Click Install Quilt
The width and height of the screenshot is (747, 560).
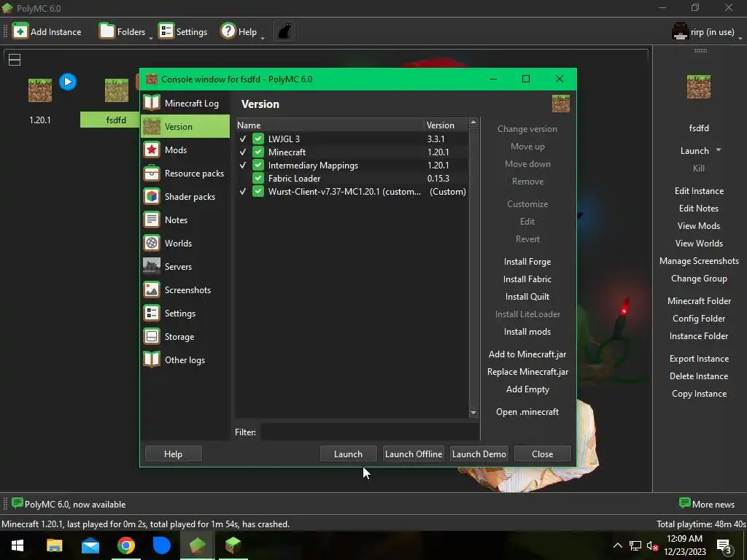tap(527, 297)
